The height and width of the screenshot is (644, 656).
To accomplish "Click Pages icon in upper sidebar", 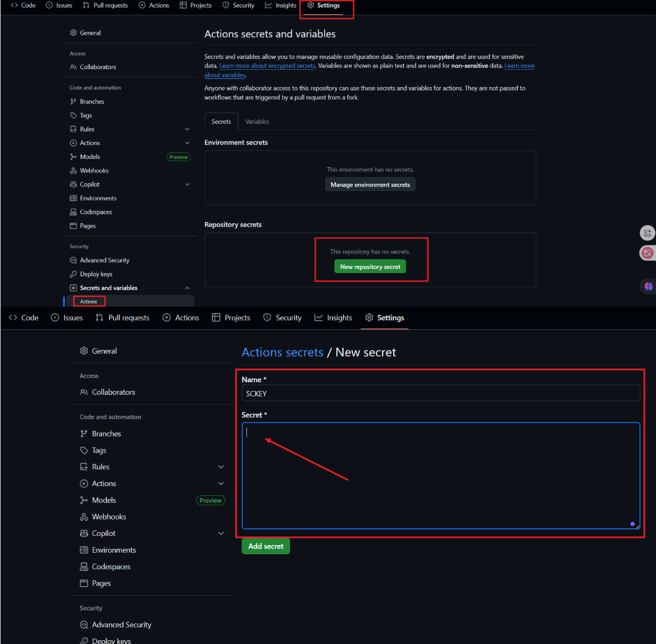I will [x=73, y=226].
